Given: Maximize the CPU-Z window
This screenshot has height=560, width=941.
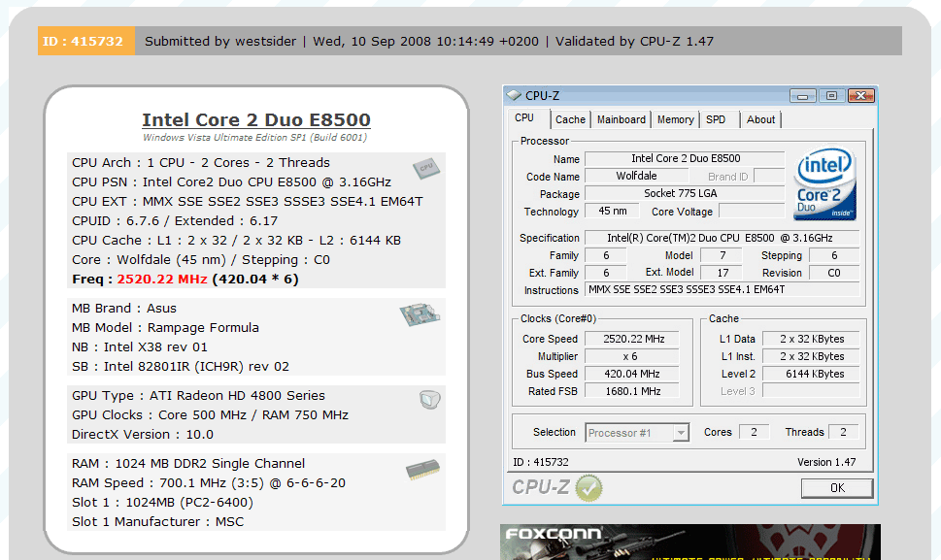Looking at the screenshot, I should pyautogui.click(x=832, y=96).
